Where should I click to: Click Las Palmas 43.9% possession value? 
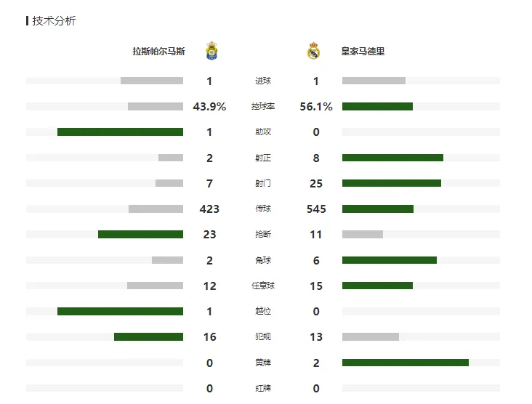pos(209,107)
